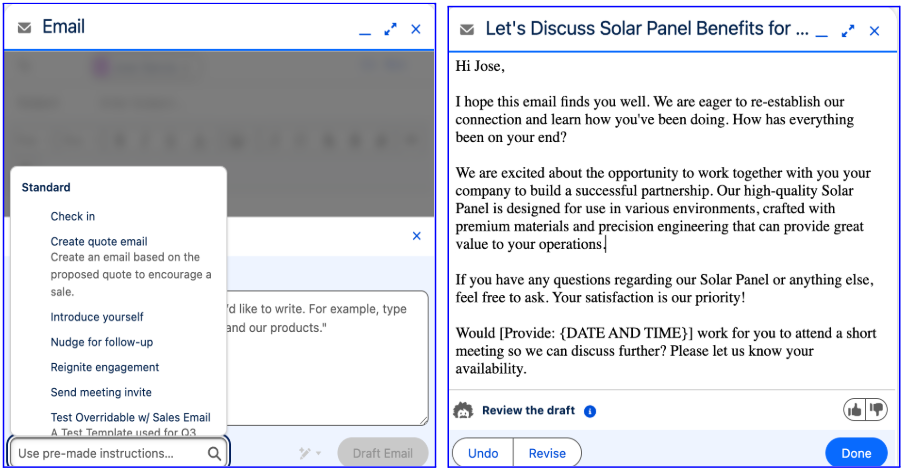Click the thumbs up feedback icon
The height and width of the screenshot is (471, 903).
855,410
